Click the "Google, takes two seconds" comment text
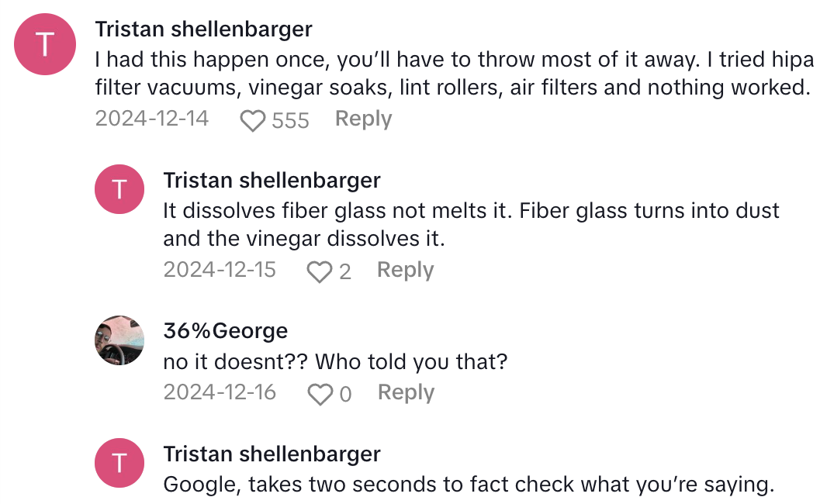This screenshot has height=504, width=827. click(469, 485)
